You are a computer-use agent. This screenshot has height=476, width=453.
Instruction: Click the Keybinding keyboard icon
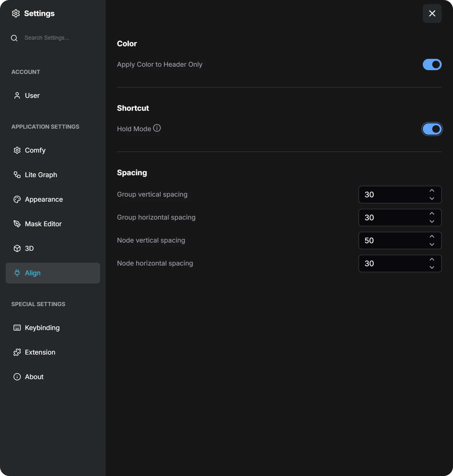17,328
